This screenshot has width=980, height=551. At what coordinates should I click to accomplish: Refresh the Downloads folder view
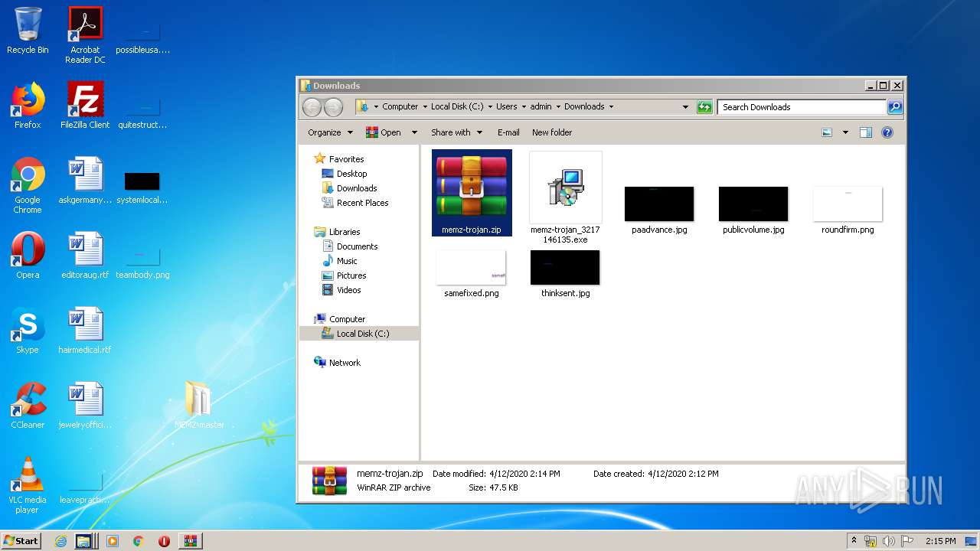point(704,107)
